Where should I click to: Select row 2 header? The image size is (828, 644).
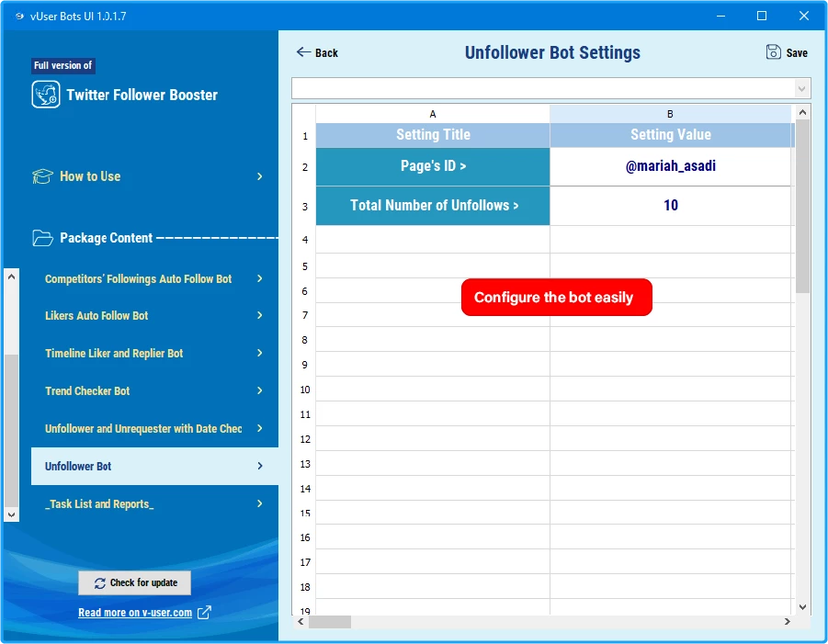(304, 167)
